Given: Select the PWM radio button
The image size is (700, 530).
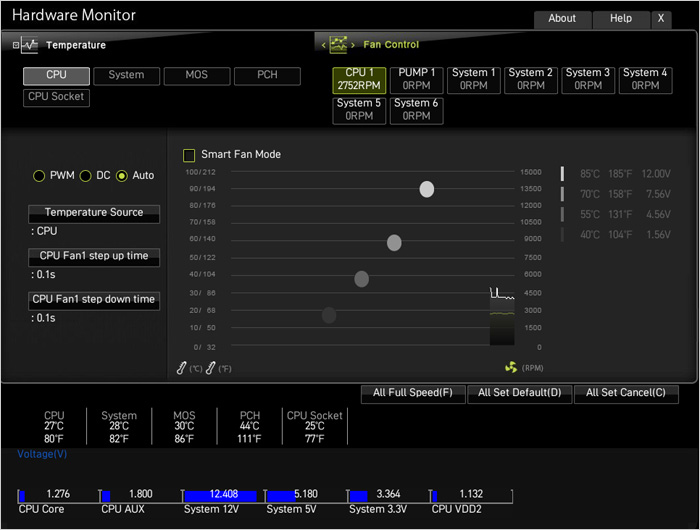Looking at the screenshot, I should 39,176.
